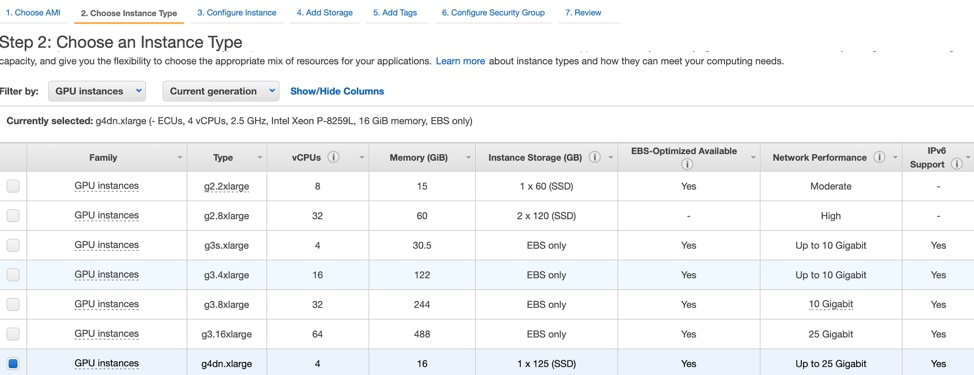Click the Learn more link
Screen dimensions: 974x375
click(460, 61)
